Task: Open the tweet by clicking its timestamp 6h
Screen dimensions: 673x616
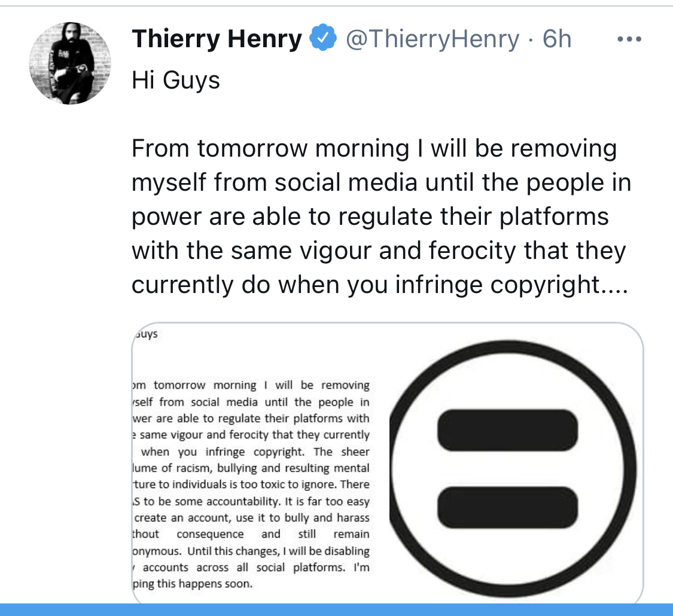Action: (x=556, y=38)
